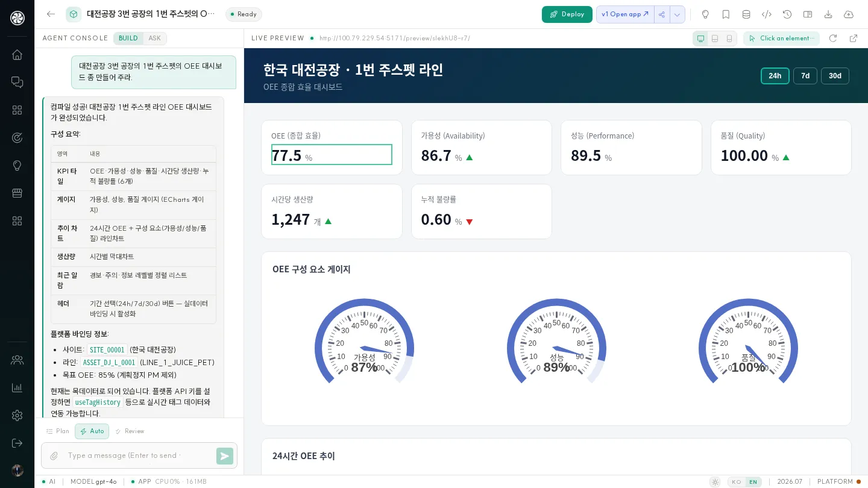
Task: Click the lightbulb icon in top toolbar
Action: click(x=705, y=14)
